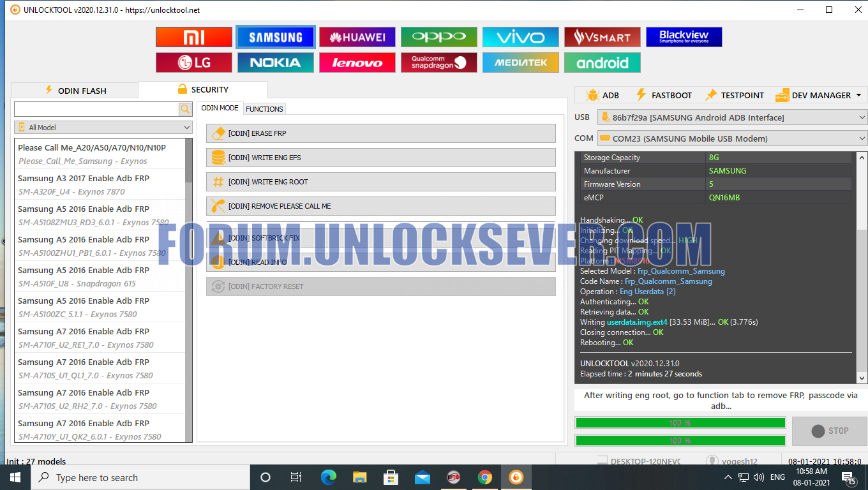This screenshot has height=490, width=868.
Task: Click [ODIN] REMOVE PLEASE CALL ME
Action: point(381,206)
